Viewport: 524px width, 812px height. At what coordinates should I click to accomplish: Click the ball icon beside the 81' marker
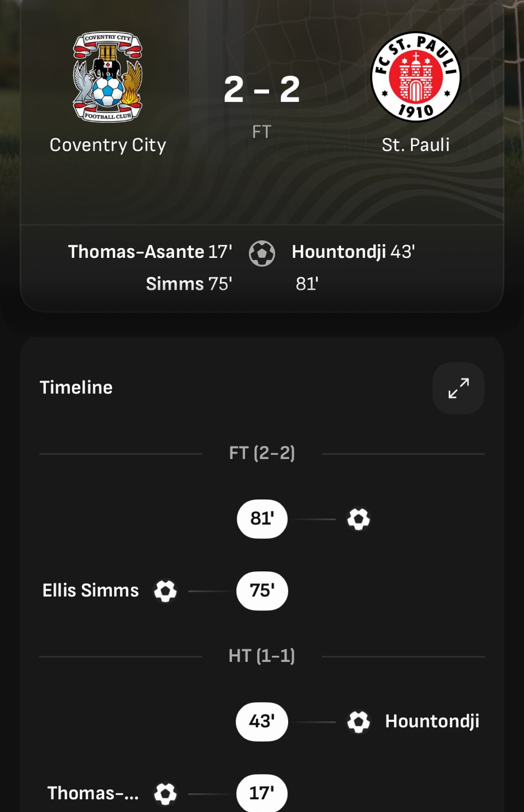pos(358,519)
